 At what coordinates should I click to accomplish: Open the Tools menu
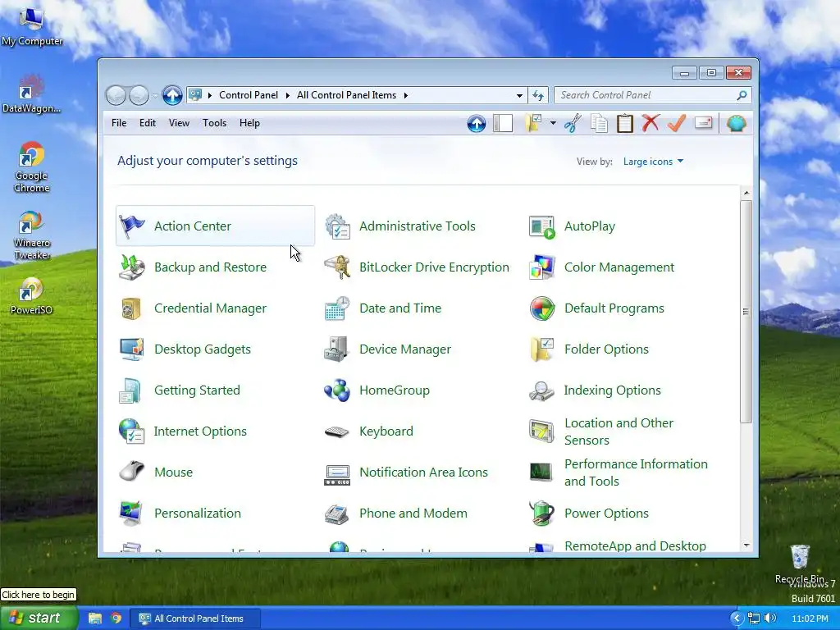coord(214,123)
